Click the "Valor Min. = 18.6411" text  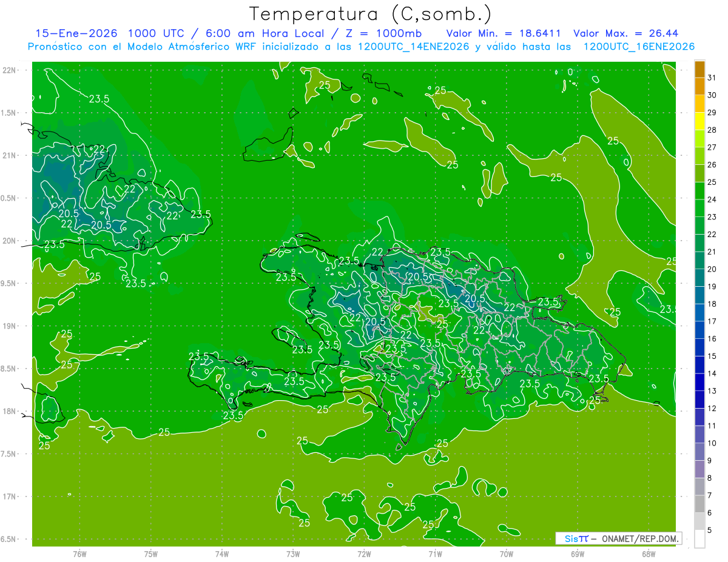tap(504, 33)
